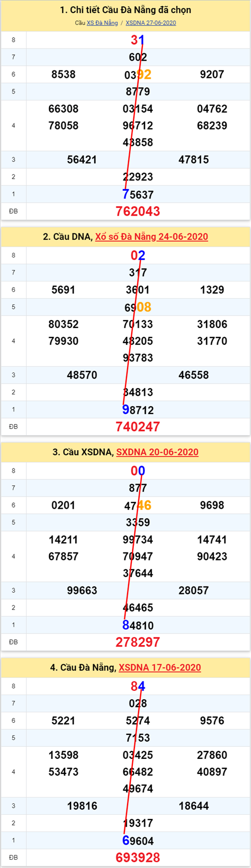Click special prize number 693928
The height and width of the screenshot is (868, 251).
tap(138, 858)
